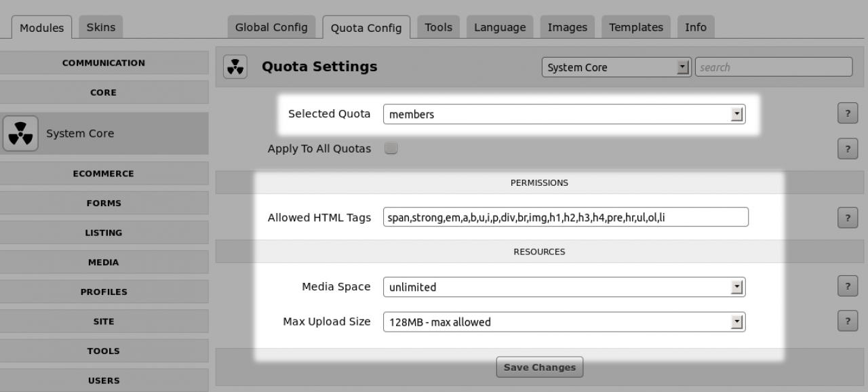Expand the Media Space dropdown
Screen dimensions: 868x392
(x=564, y=287)
